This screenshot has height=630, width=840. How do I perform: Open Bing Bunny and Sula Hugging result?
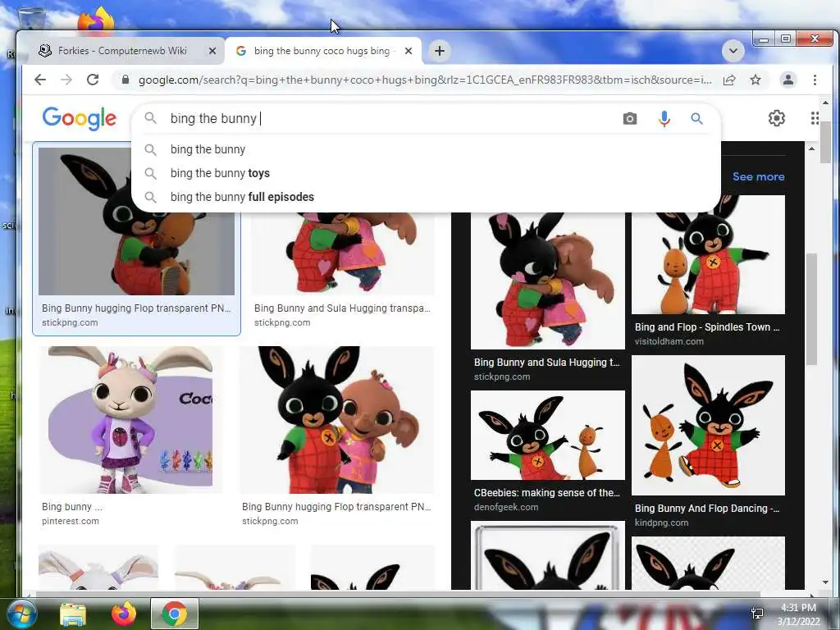[343, 253]
